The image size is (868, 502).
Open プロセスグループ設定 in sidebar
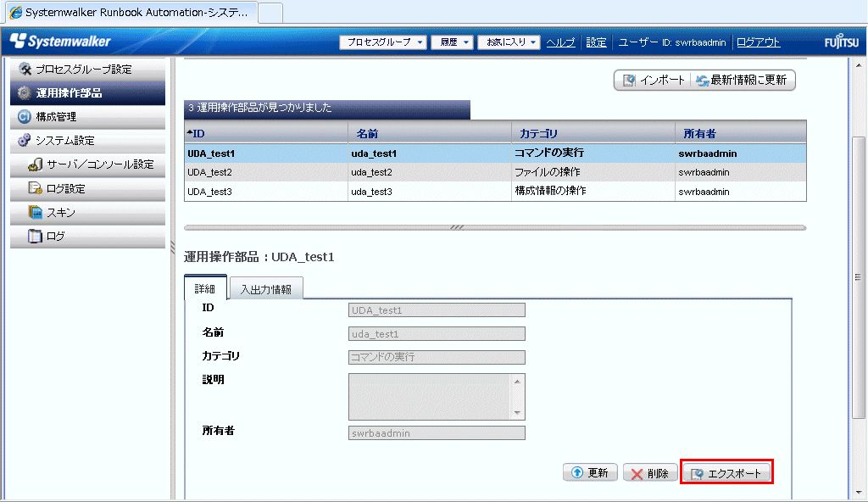coord(87,70)
